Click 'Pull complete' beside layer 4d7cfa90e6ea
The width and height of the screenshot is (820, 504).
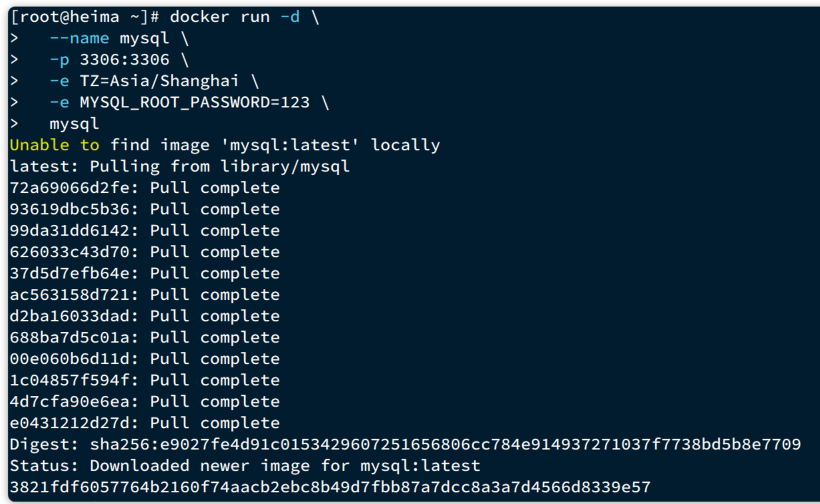[215, 402]
